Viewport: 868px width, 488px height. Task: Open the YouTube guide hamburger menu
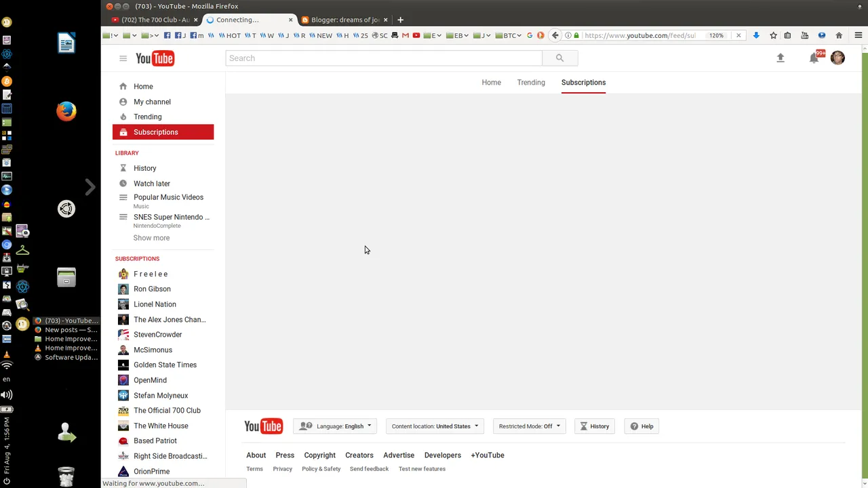[x=123, y=58]
